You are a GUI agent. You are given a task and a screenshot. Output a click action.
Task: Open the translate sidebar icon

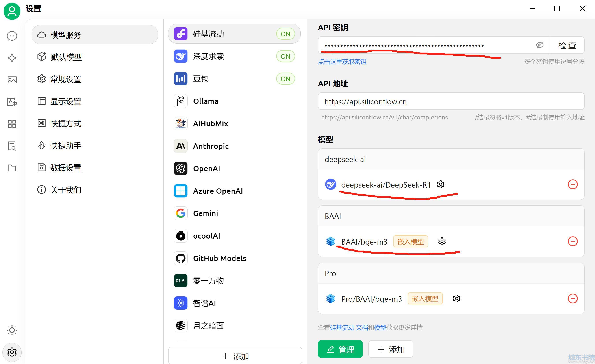[x=12, y=102]
